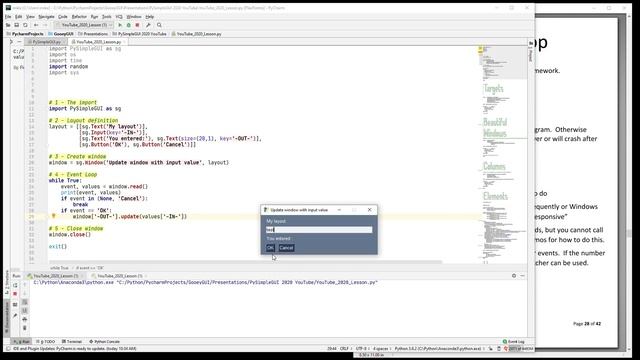Open the Refactor menu

point(79,17)
